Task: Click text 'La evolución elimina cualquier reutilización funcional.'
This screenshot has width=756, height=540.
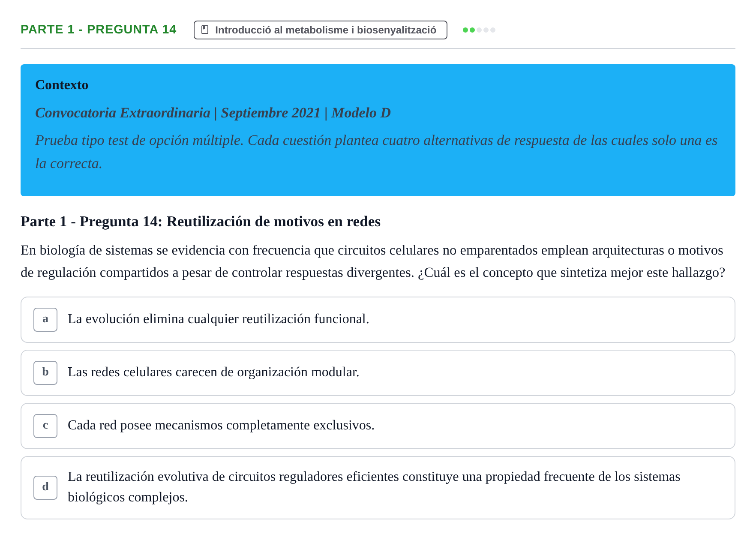Action: (219, 319)
